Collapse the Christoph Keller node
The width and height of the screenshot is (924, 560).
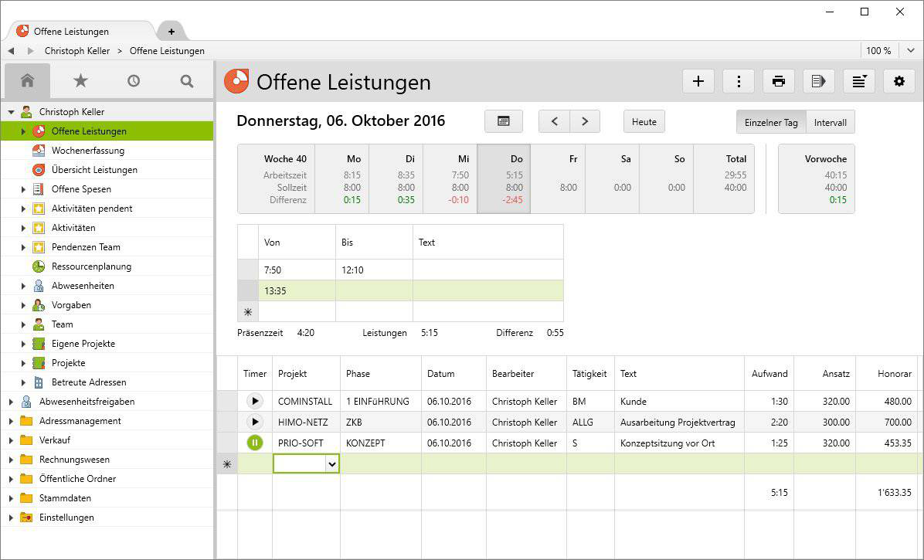pos(11,112)
